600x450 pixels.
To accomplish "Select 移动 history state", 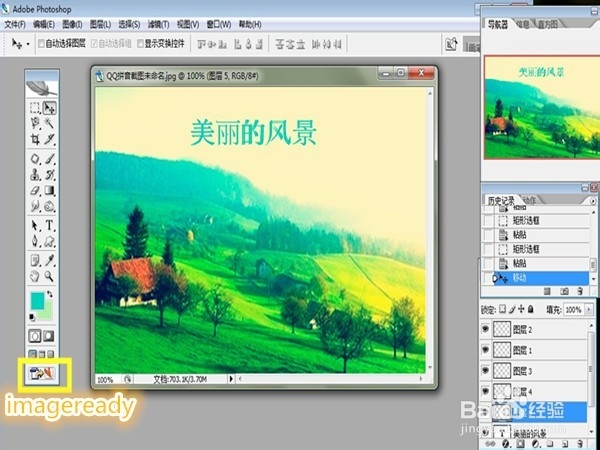I will pyautogui.click(x=541, y=278).
